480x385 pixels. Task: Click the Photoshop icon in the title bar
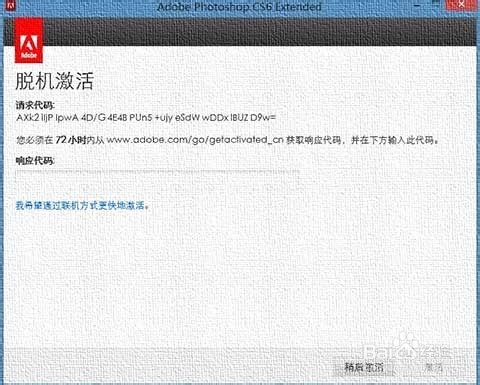[10, 5]
